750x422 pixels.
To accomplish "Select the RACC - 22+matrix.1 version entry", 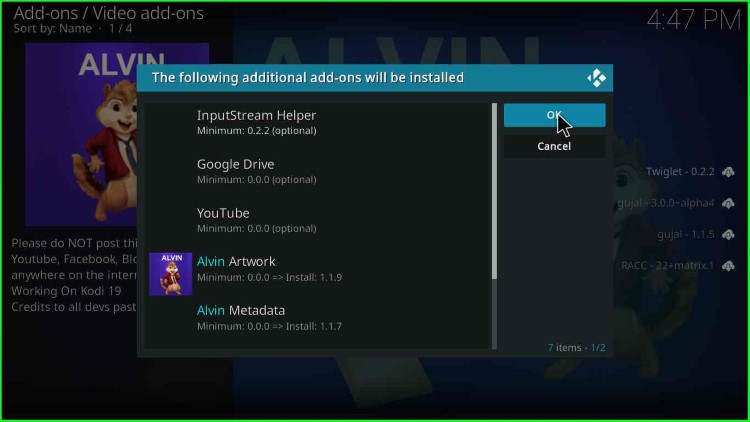I will 667,266.
